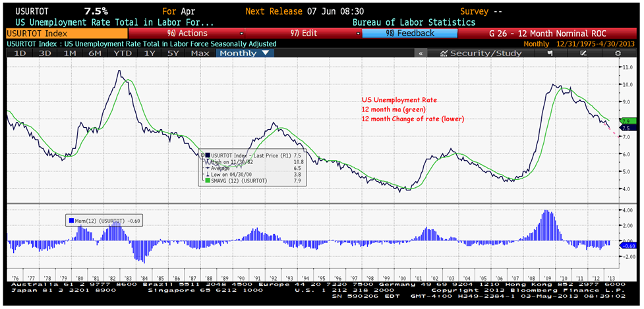Select the YTD range tab
The width and height of the screenshot is (644, 309).
tap(121, 53)
